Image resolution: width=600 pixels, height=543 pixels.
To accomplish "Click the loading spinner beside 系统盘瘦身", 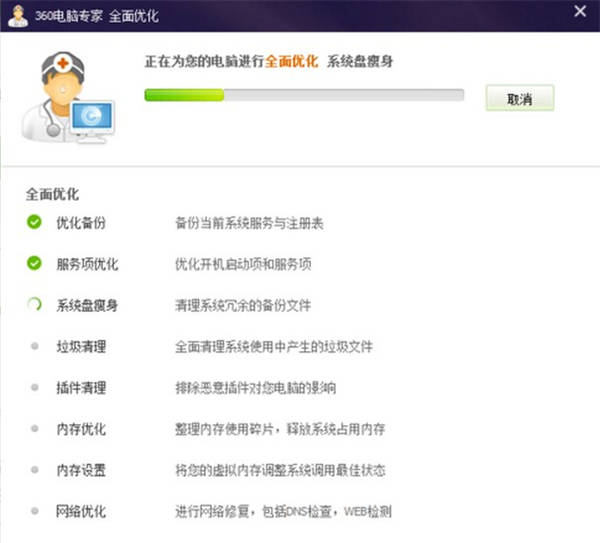I will tap(34, 305).
